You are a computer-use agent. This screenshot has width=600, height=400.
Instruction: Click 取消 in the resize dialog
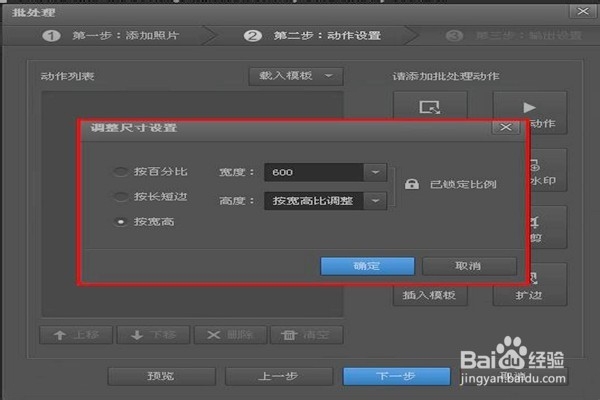[x=469, y=266]
